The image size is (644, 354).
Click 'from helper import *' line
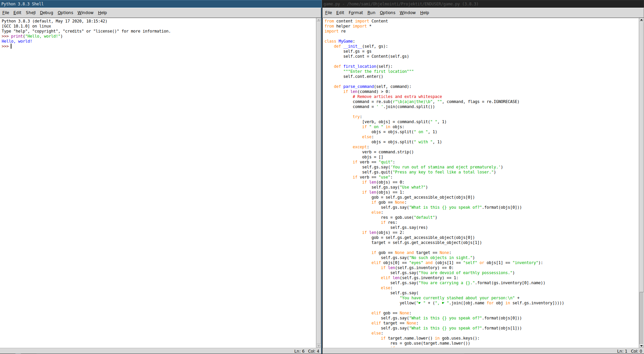348,26
